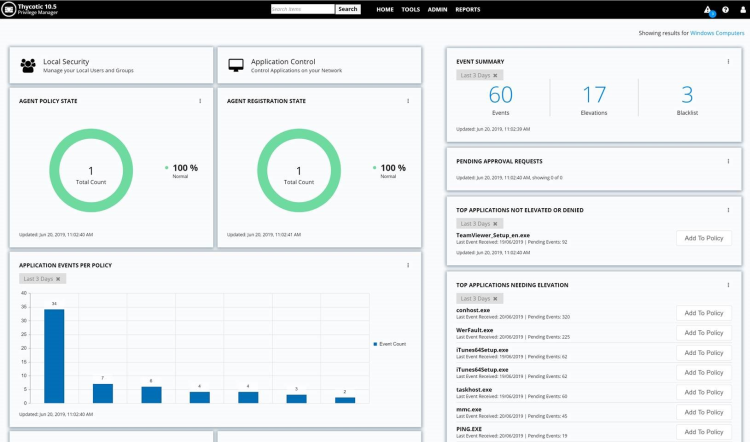Open the TOOLS menu
The image size is (750, 442).
point(410,9)
